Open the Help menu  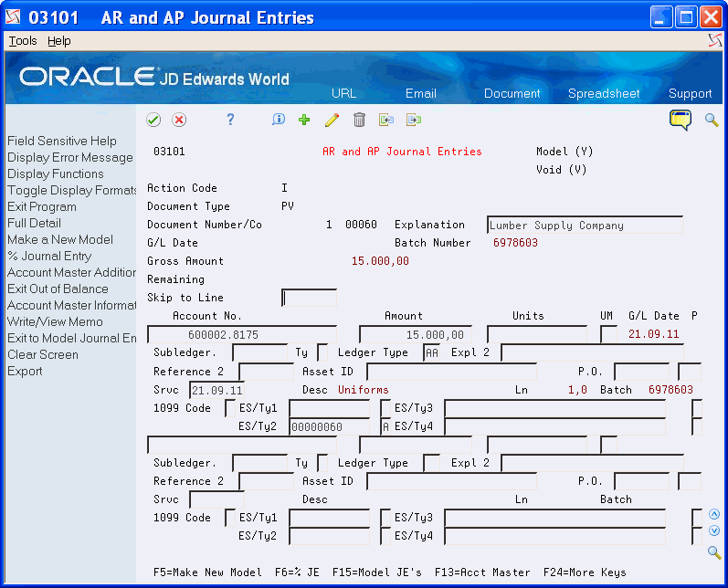(59, 41)
